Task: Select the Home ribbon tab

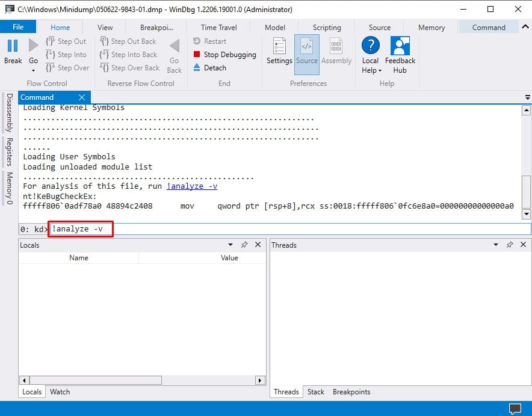Action: 60,28
